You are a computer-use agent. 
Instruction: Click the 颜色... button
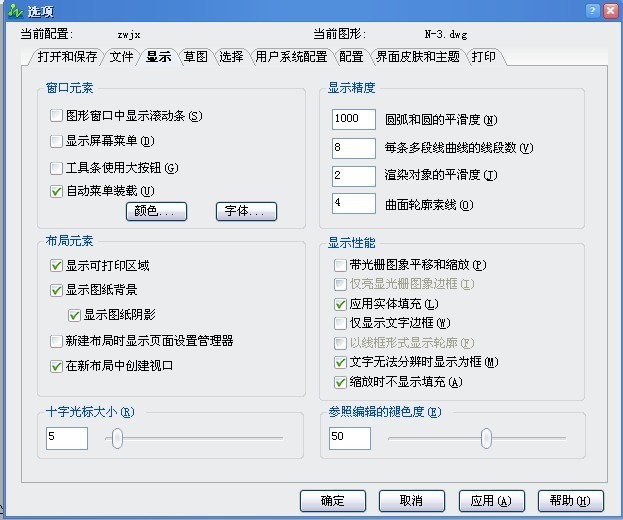[x=156, y=211]
